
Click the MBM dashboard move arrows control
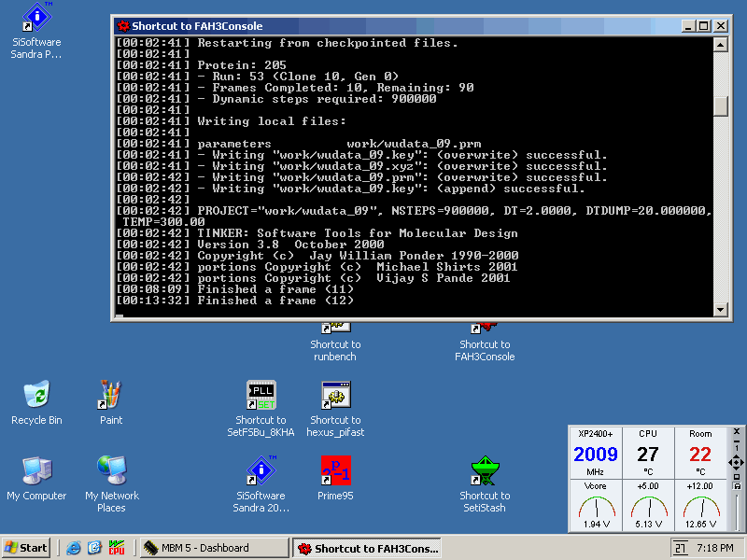coord(737,462)
